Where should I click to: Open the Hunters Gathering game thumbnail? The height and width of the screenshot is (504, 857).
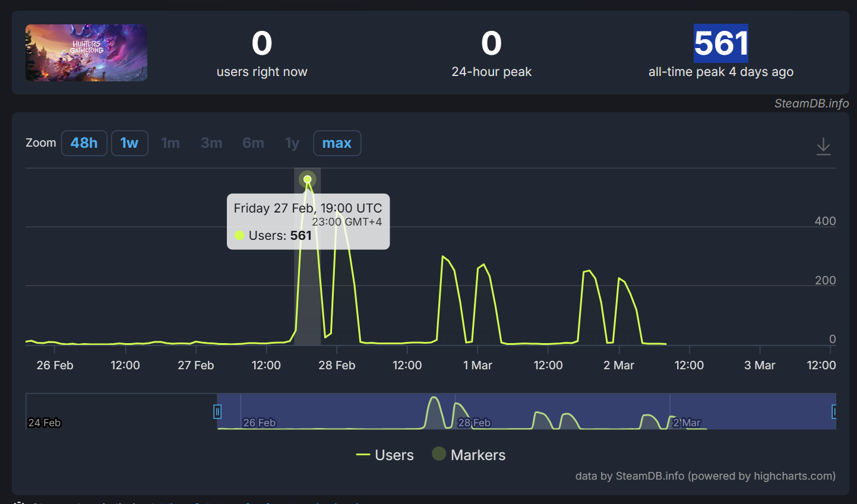pos(86,53)
